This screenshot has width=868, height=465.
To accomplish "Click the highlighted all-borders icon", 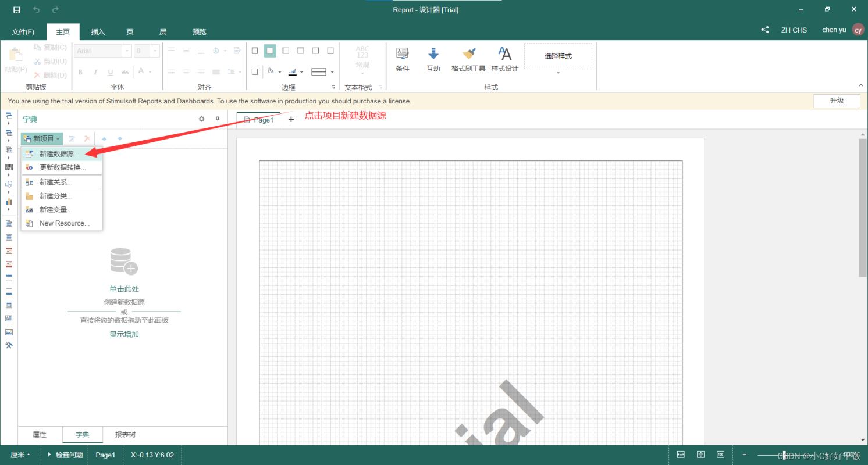I will (x=270, y=51).
